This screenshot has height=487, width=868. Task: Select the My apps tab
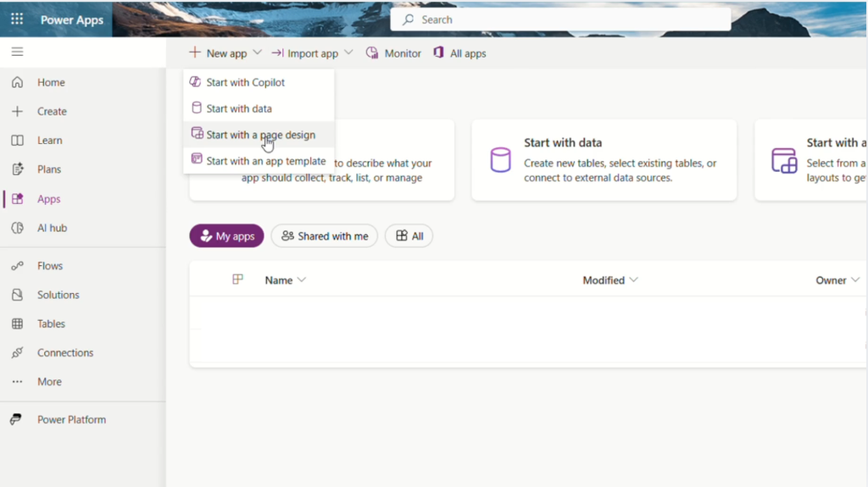coord(227,236)
